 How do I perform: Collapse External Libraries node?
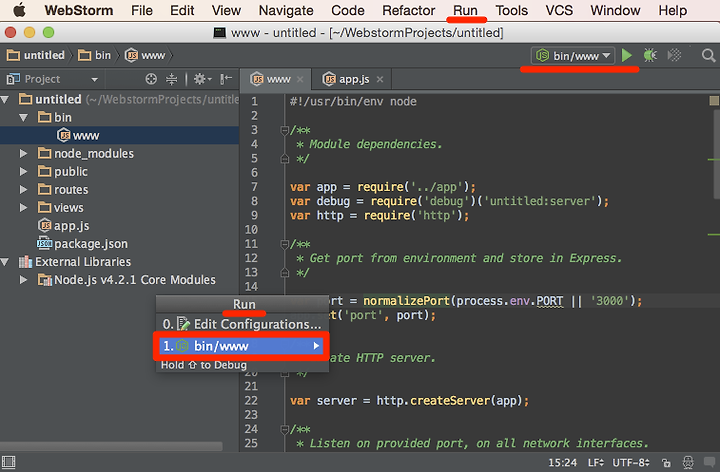6,262
